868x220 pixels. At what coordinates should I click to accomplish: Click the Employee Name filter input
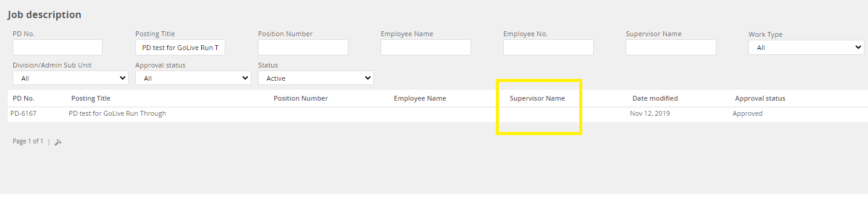pyautogui.click(x=426, y=48)
